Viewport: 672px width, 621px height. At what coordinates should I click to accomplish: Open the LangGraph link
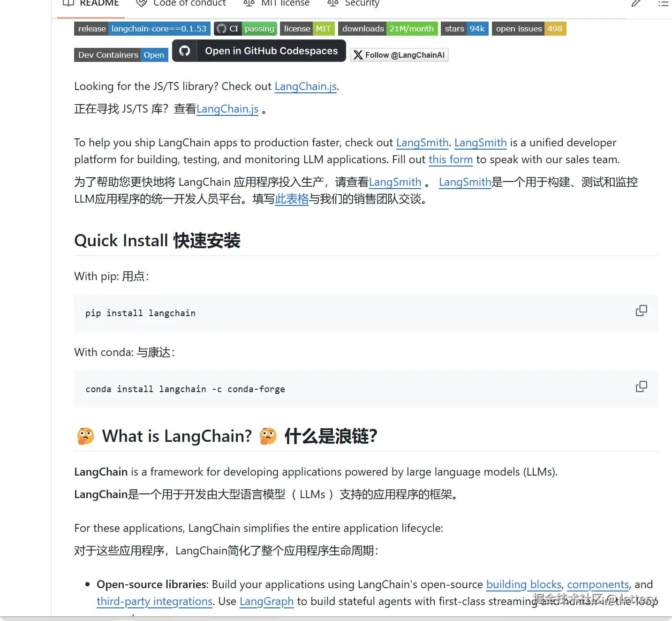[266, 601]
